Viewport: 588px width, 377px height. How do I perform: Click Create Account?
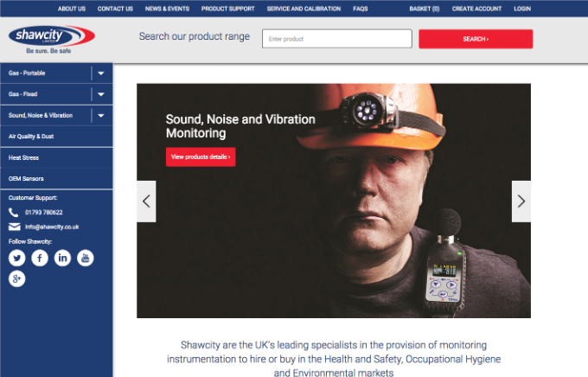(476, 9)
